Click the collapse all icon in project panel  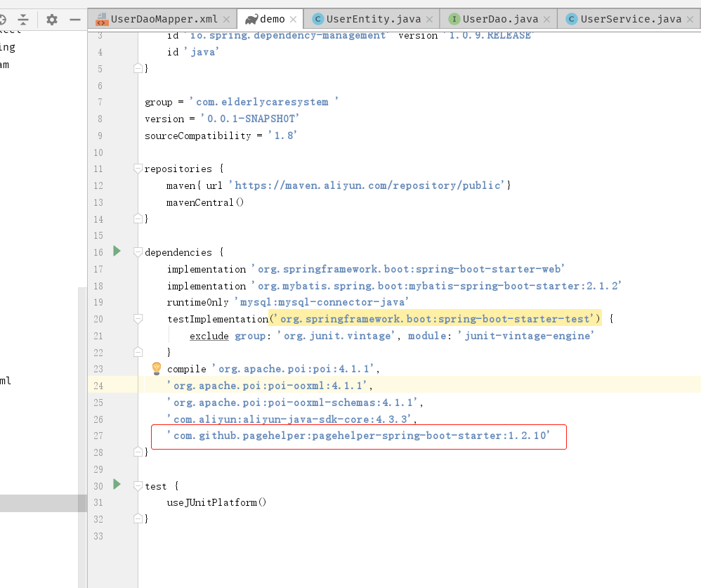pyautogui.click(x=23, y=19)
